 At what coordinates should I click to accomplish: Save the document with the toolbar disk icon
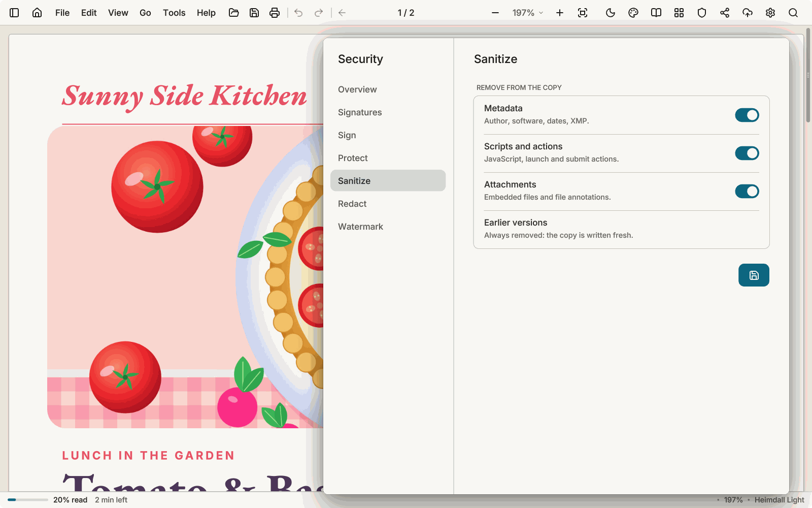click(x=254, y=13)
